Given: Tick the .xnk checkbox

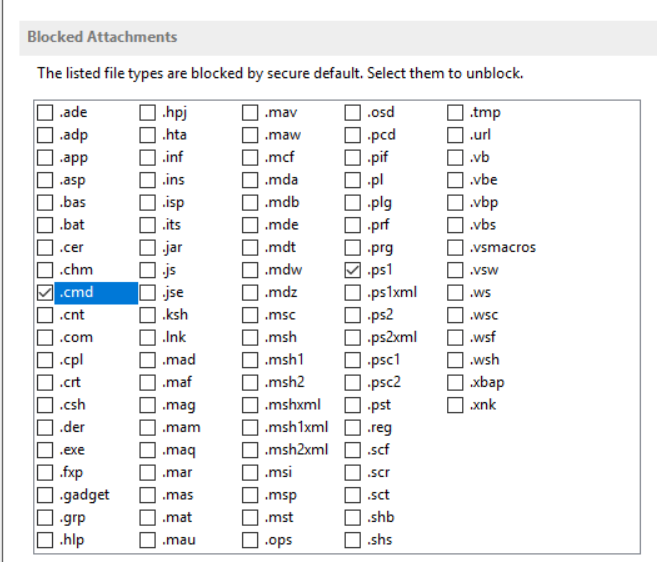Looking at the screenshot, I should [455, 405].
